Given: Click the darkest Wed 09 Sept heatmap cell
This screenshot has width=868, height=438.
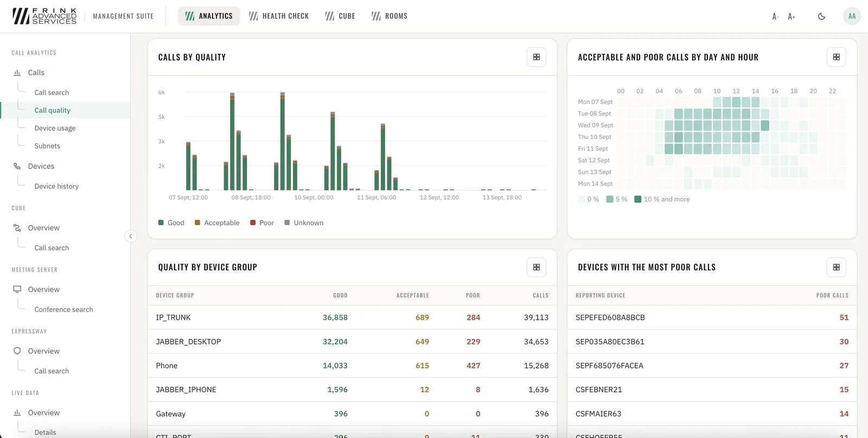Looking at the screenshot, I should coord(765,125).
